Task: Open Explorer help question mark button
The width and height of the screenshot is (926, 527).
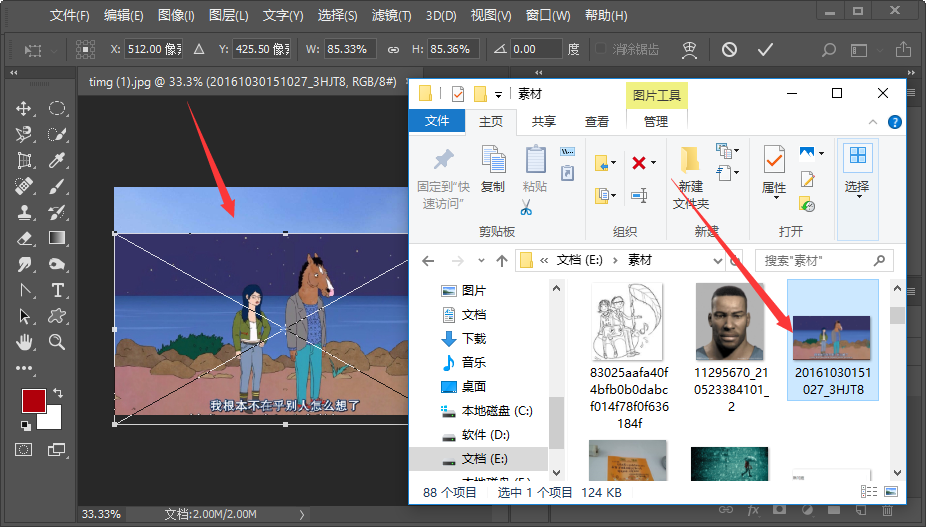Action: click(x=895, y=122)
